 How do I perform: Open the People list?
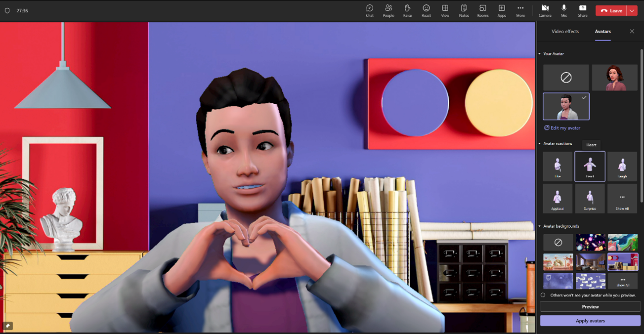click(x=388, y=10)
